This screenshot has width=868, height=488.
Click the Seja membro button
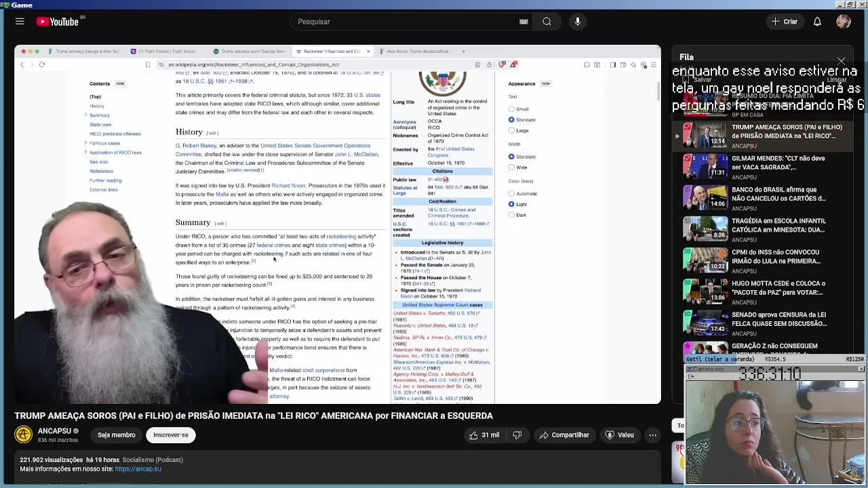tap(117, 435)
